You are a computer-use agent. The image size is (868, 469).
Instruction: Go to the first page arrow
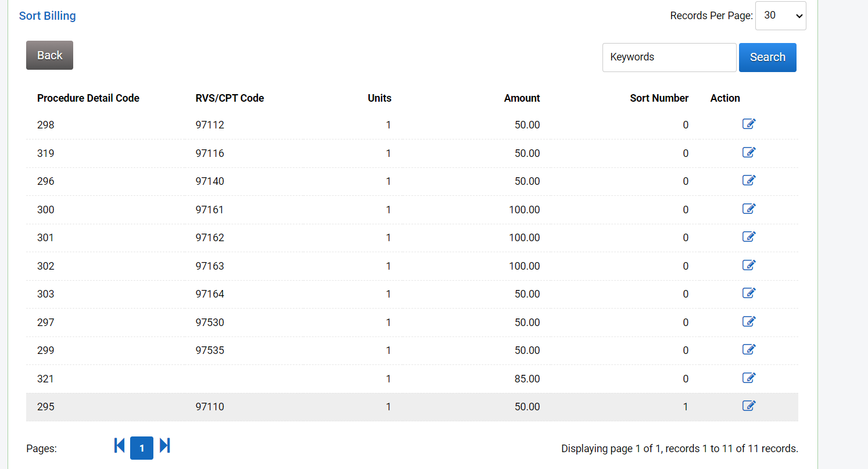120,446
